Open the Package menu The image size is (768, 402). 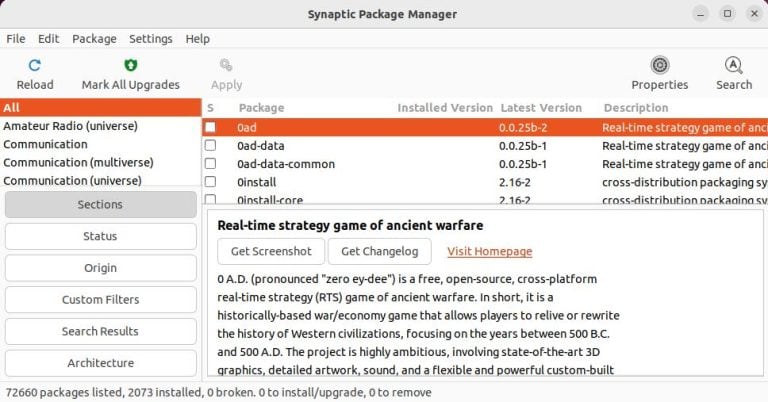[94, 38]
